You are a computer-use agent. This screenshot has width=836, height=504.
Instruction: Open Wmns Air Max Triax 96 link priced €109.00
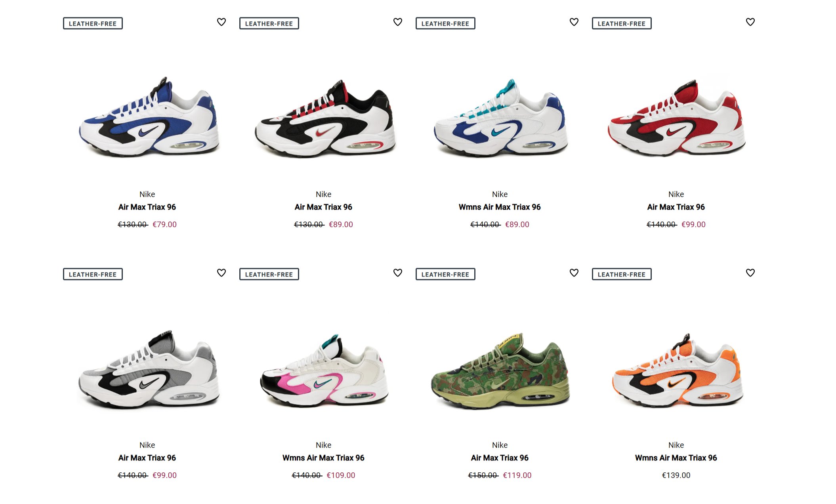pyautogui.click(x=323, y=458)
